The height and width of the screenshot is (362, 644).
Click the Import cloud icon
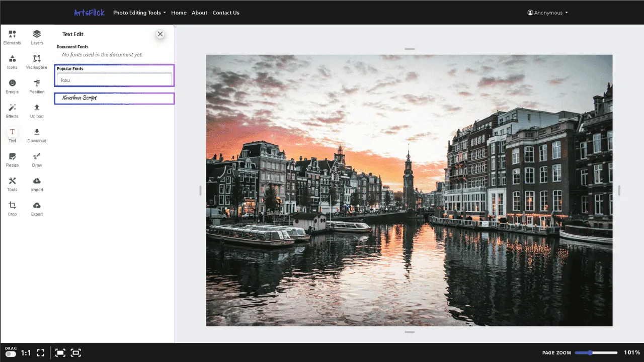37,184
